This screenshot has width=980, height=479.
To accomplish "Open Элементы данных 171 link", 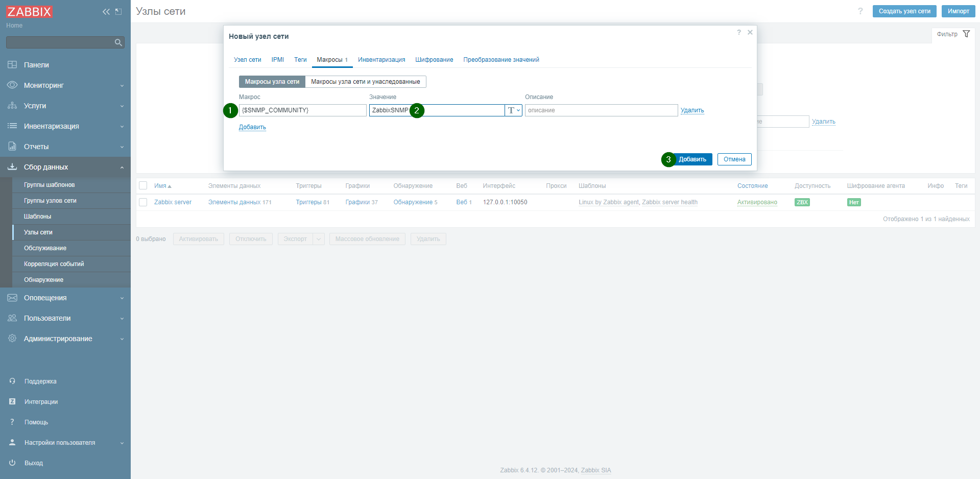I will pos(240,202).
